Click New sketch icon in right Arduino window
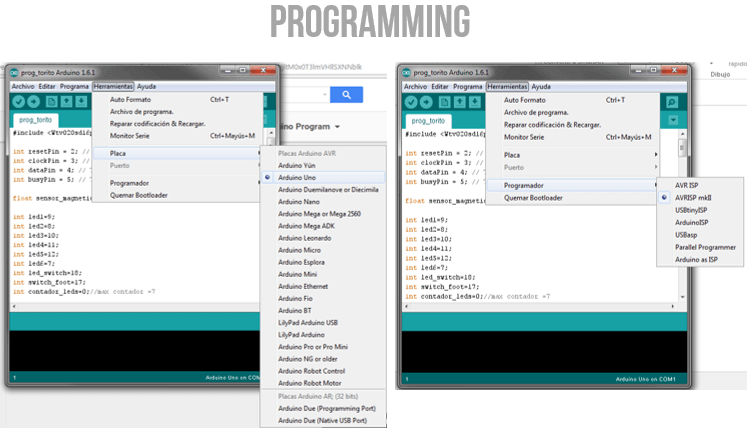This screenshot has width=748, height=432. point(445,102)
